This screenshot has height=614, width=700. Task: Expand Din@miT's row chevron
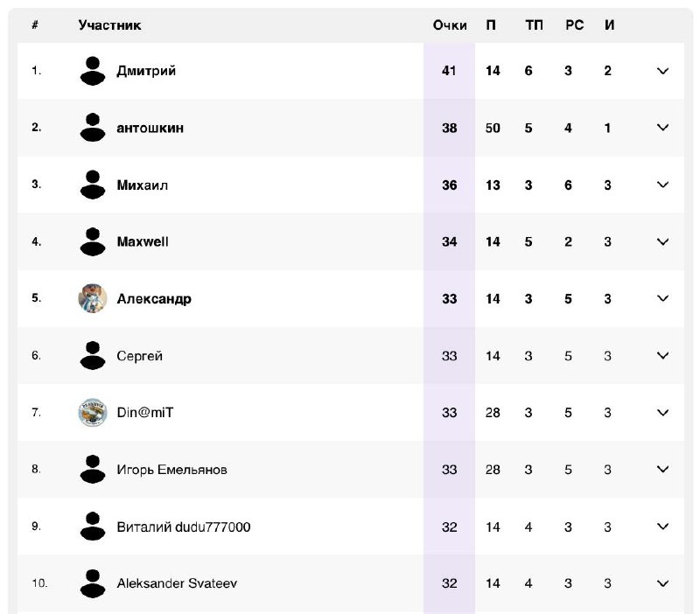click(663, 412)
